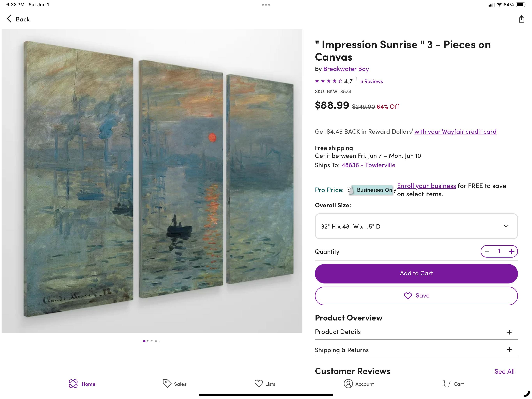Viewport: 532px width, 399px height.
Task: Open the Breakwater Bay brand link
Action: 346,69
